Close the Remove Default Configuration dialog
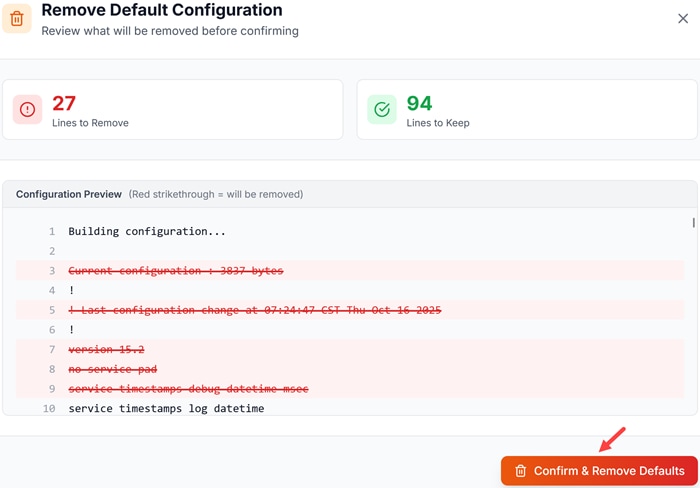The height and width of the screenshot is (488, 700). 683,18
